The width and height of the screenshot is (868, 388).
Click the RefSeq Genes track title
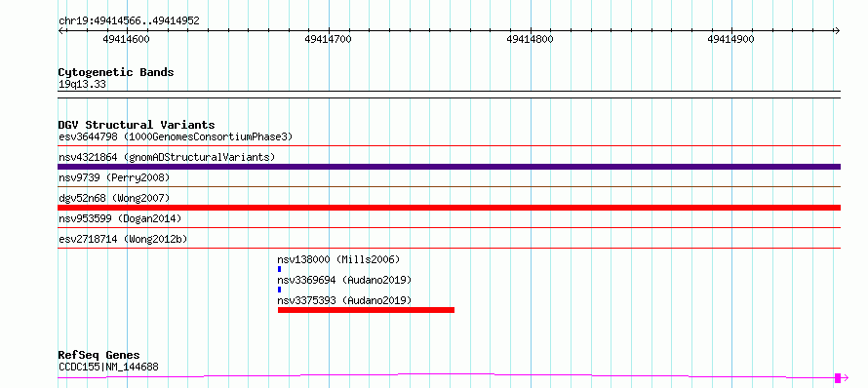tap(99, 356)
